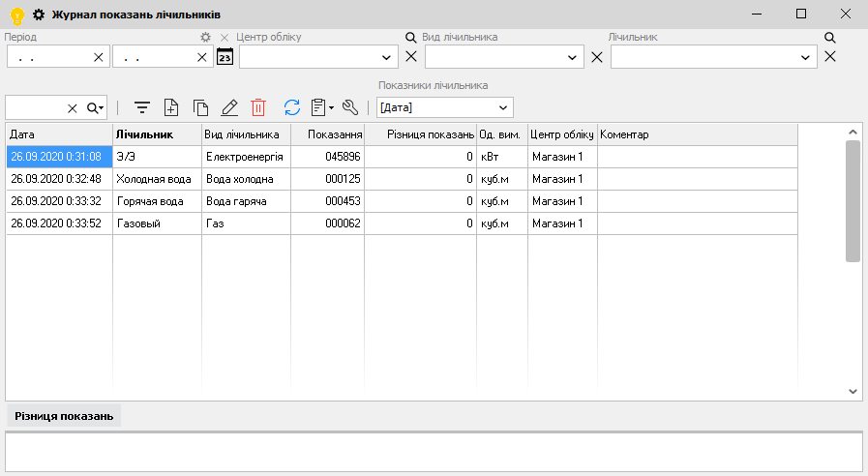Refresh the meter readings list

coord(292,107)
